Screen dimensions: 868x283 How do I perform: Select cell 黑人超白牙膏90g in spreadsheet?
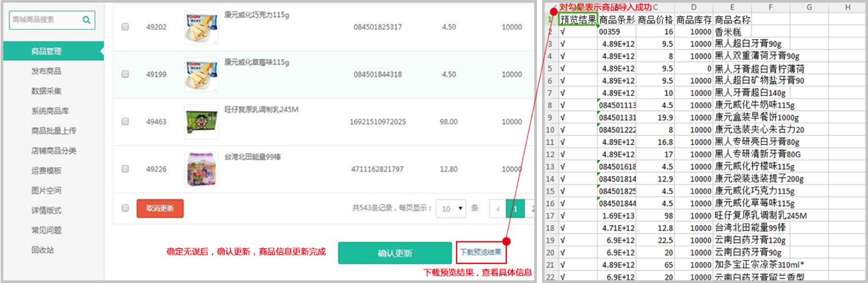coord(748,44)
